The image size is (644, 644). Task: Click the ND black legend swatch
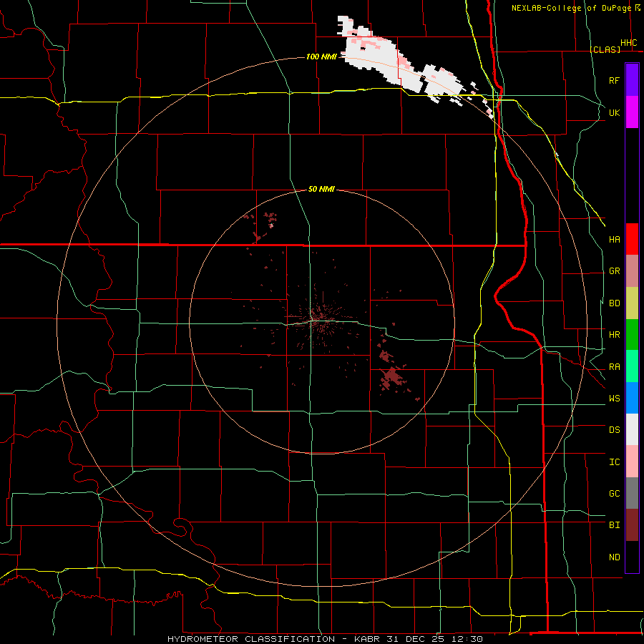(x=632, y=557)
